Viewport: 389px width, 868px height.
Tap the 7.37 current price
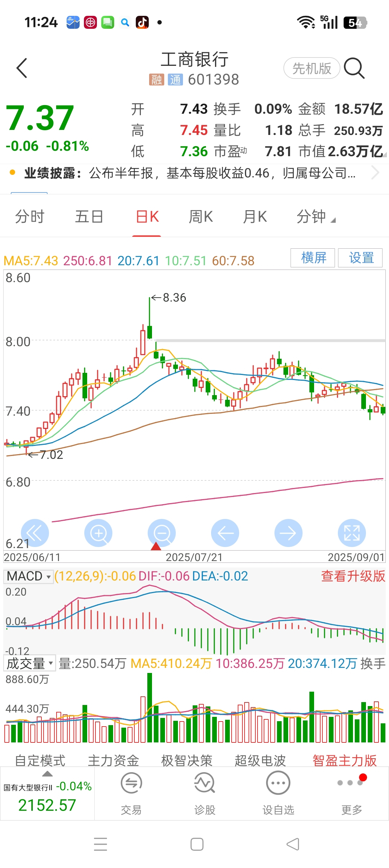coord(40,118)
